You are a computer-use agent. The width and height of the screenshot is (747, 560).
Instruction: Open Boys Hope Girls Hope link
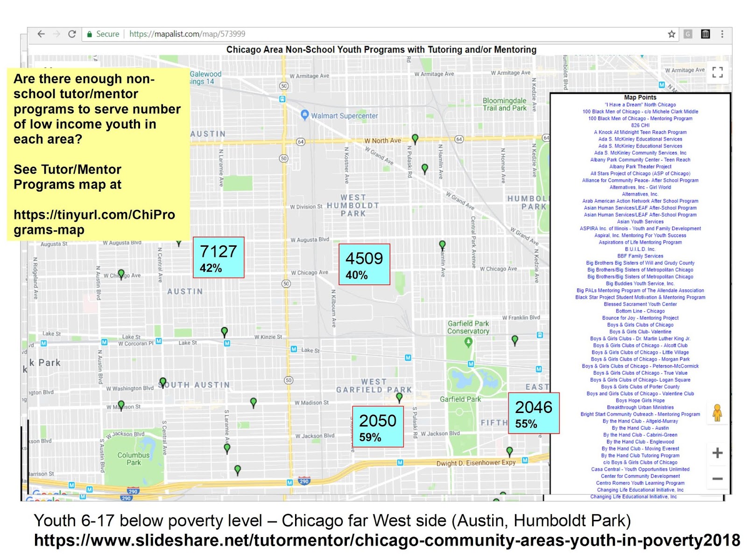[640, 400]
